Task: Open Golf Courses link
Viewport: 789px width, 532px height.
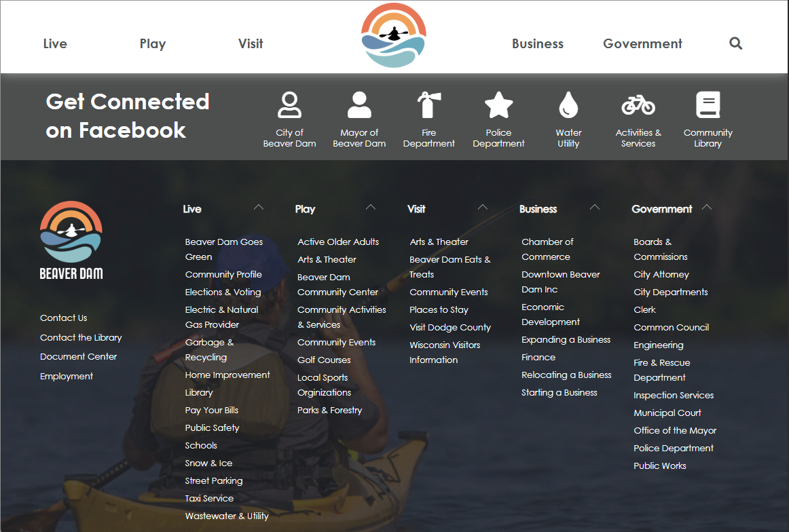Action: pyautogui.click(x=324, y=360)
